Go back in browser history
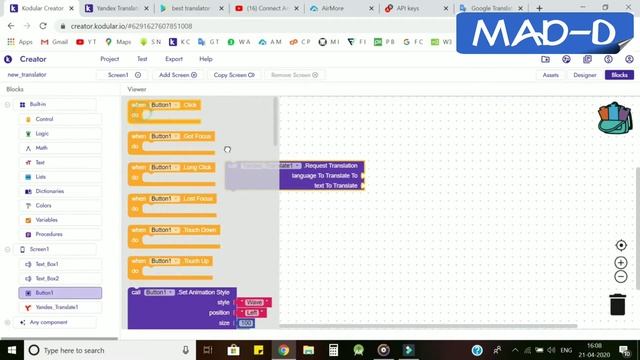 pos(11,26)
